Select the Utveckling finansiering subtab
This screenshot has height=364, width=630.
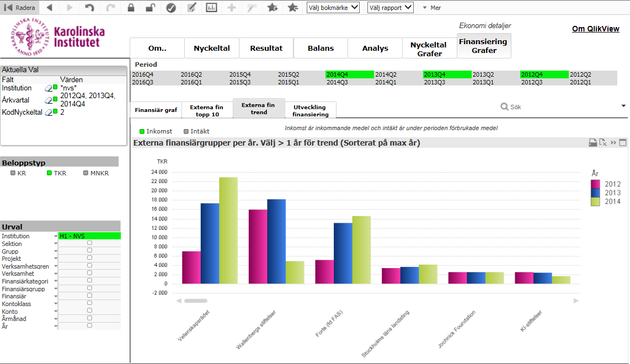tap(311, 110)
